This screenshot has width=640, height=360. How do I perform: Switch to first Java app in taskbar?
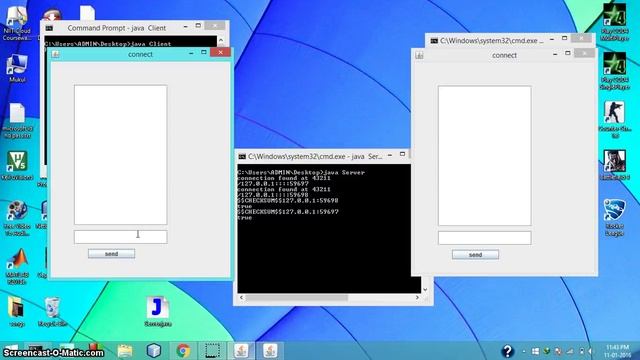241,351
